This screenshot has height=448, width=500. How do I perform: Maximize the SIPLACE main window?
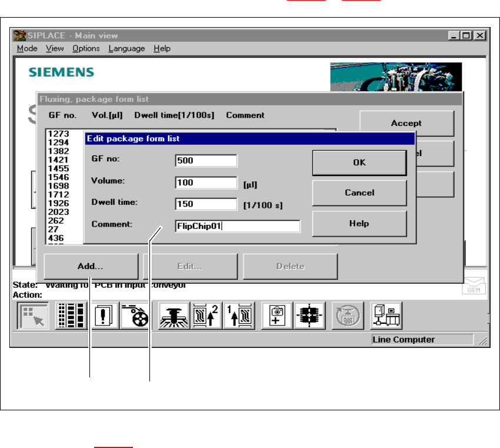point(466,35)
